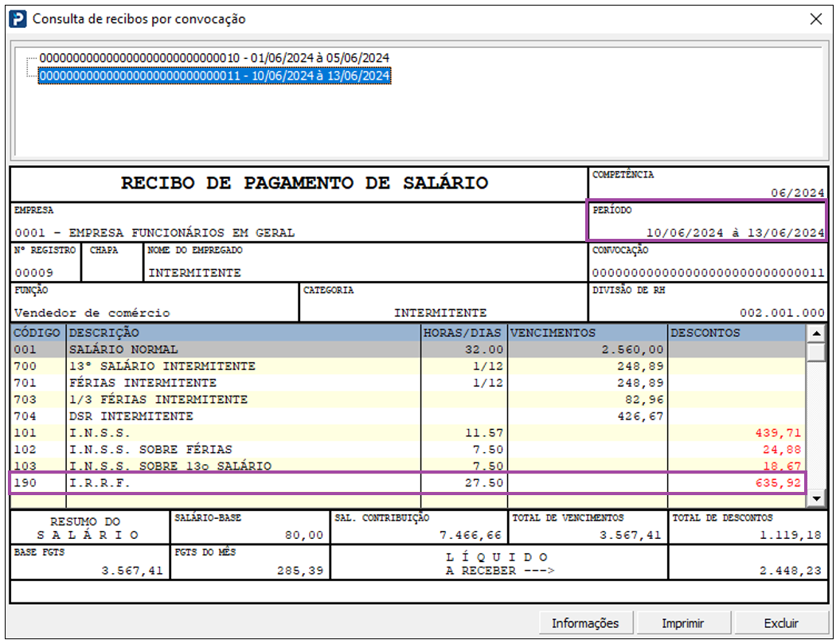Image resolution: width=840 pixels, height=644 pixels.
Task: Click the RECIBO DE PAGAMENTO DE SALÁRIO title
Action: 304,183
